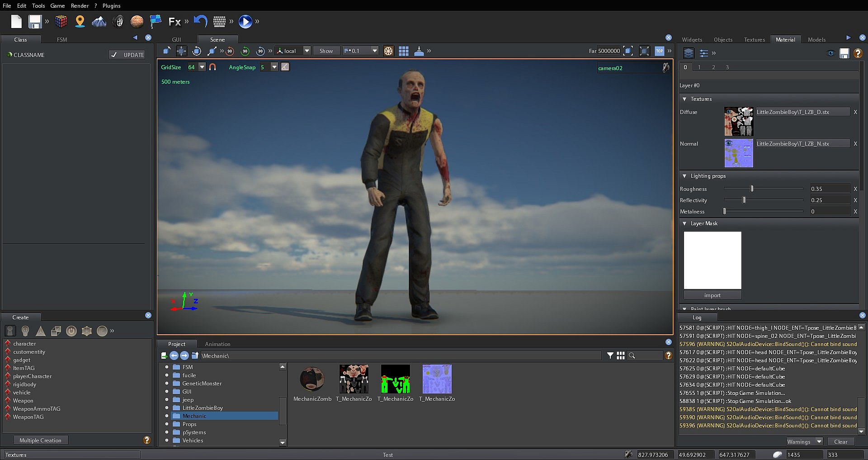Click the Clear button in Log panel
Viewport: 868px width, 460px height.
click(840, 441)
